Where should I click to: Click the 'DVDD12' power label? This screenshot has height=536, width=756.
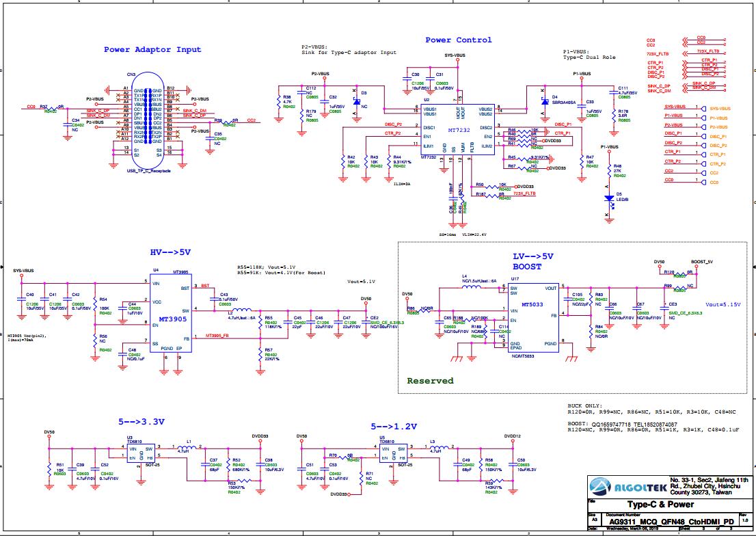pos(513,435)
